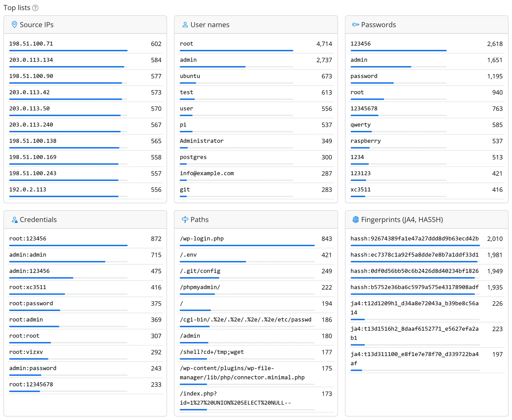This screenshot has width=512, height=420.
Task: Click the /phpmyadmin/ path entry
Action: click(x=200, y=287)
